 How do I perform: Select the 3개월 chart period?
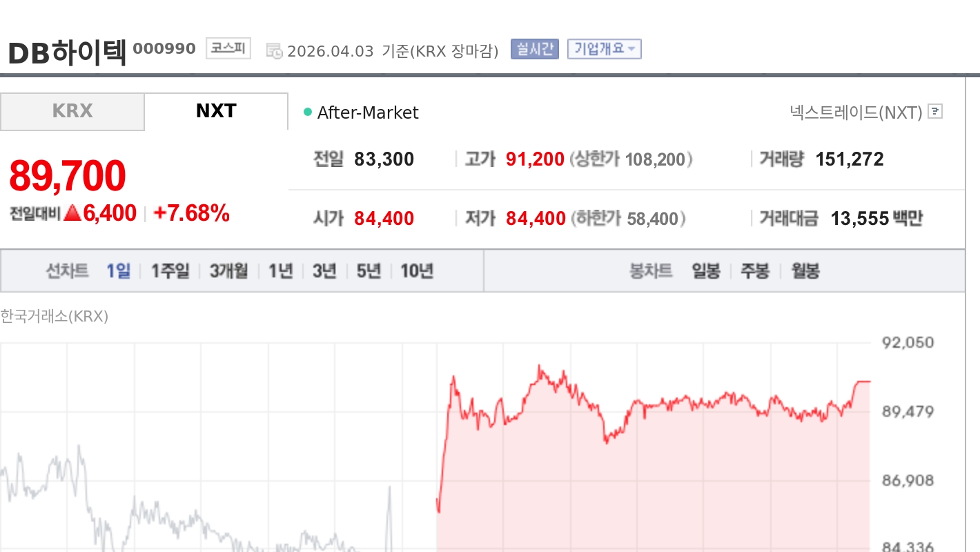(x=228, y=270)
